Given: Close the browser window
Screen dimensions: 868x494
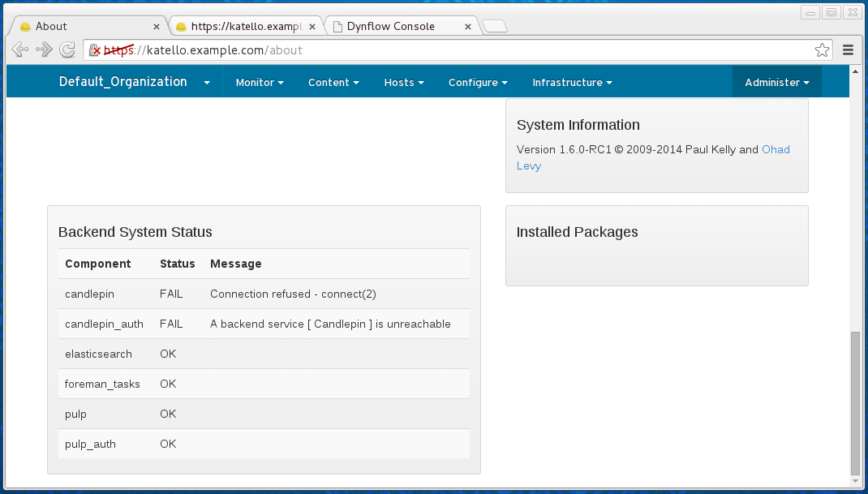Looking at the screenshot, I should tap(853, 12).
